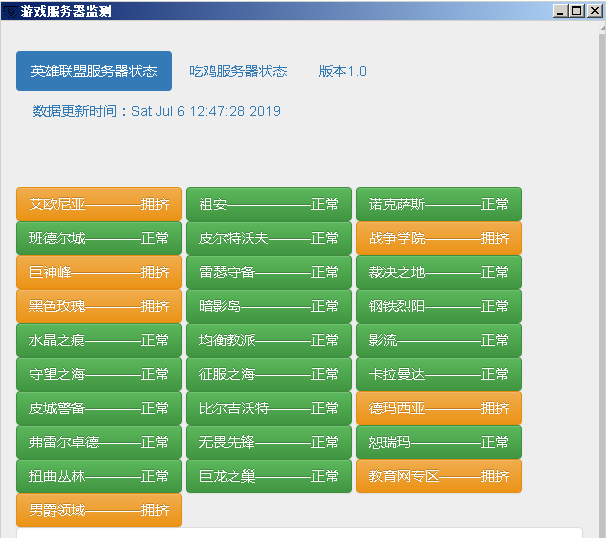Image resolution: width=606 pixels, height=538 pixels.
Task: Click the 德玛西亚 crowded server button
Action: point(439,408)
